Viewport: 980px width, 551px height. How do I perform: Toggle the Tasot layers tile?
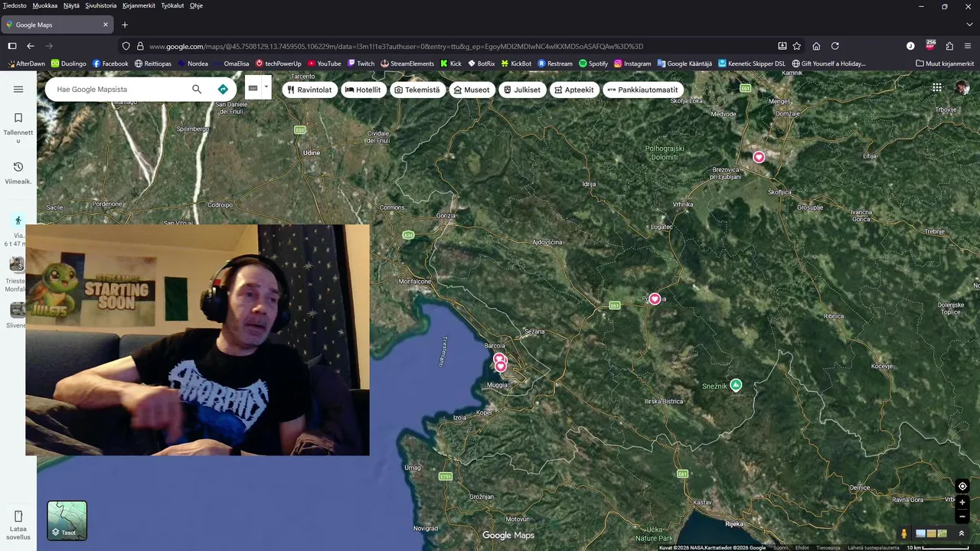pyautogui.click(x=67, y=520)
